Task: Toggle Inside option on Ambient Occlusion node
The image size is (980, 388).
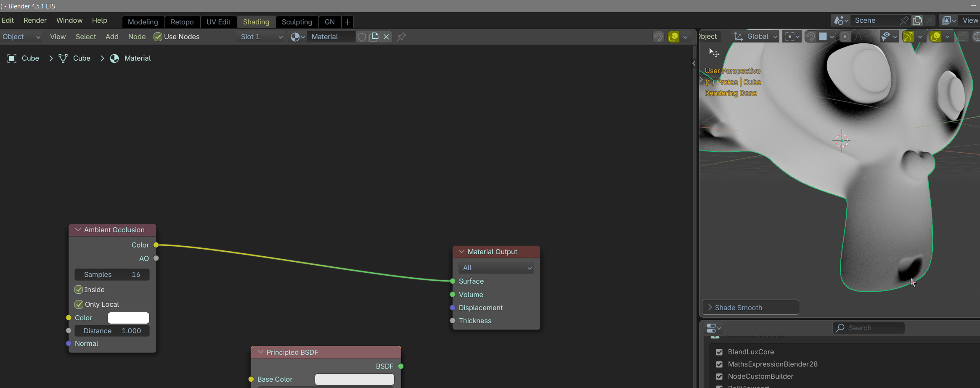Action: pos(79,290)
